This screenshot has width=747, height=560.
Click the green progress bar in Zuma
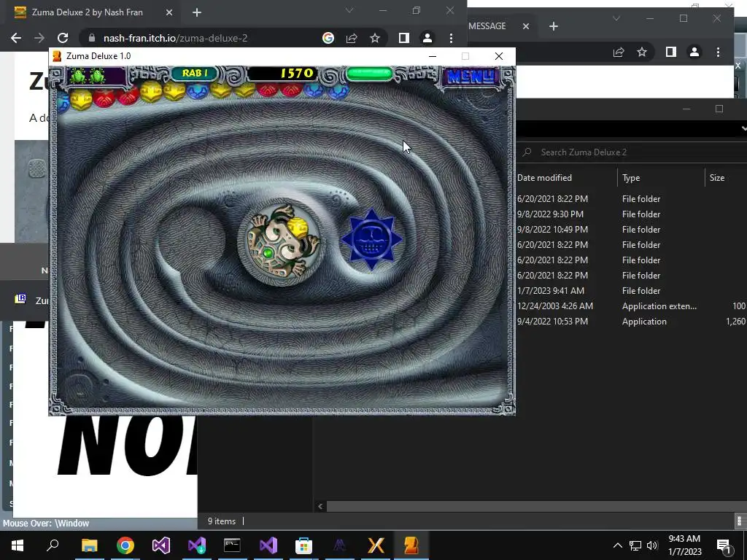coord(370,74)
